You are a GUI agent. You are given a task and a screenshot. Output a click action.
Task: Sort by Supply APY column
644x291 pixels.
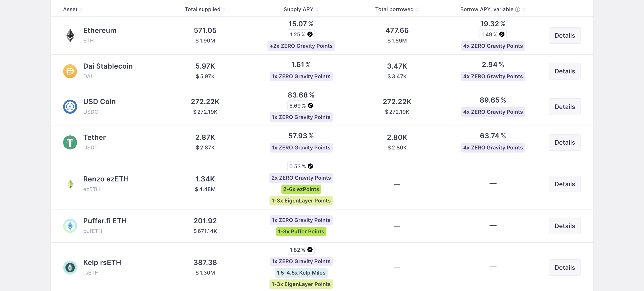pyautogui.click(x=317, y=9)
